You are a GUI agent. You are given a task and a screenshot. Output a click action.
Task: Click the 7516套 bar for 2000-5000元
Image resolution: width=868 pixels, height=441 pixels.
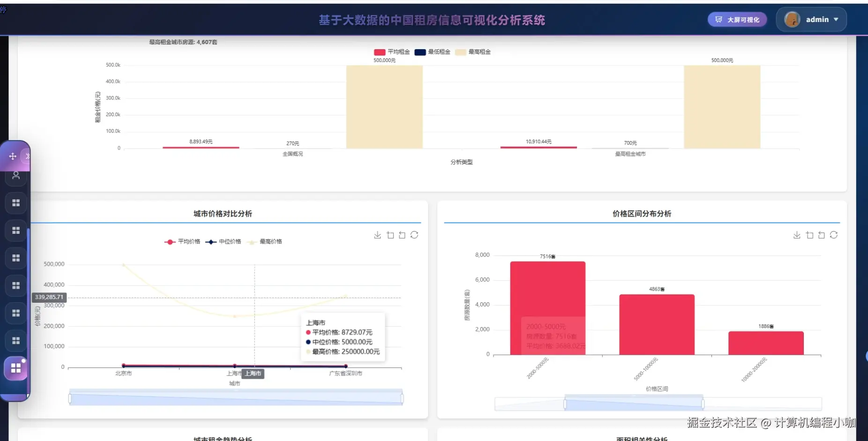[547, 308]
